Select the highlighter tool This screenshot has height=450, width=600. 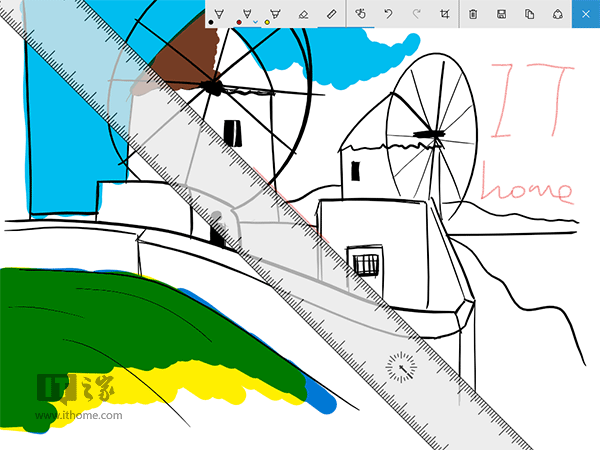pos(274,13)
